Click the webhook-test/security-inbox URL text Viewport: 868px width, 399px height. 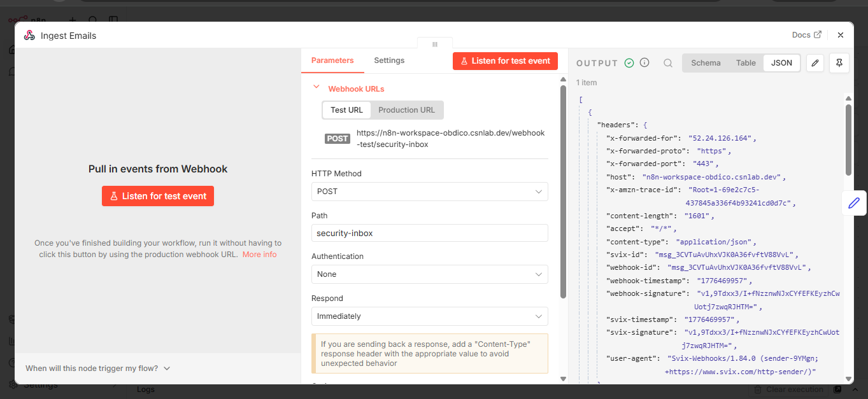click(451, 139)
